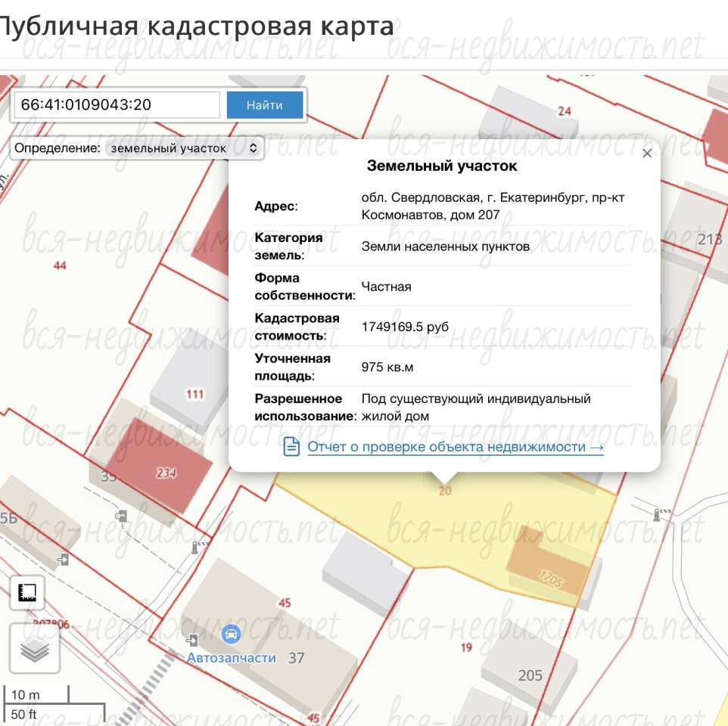Click the entrance arrow icon left of Автозапчасти

(191, 641)
